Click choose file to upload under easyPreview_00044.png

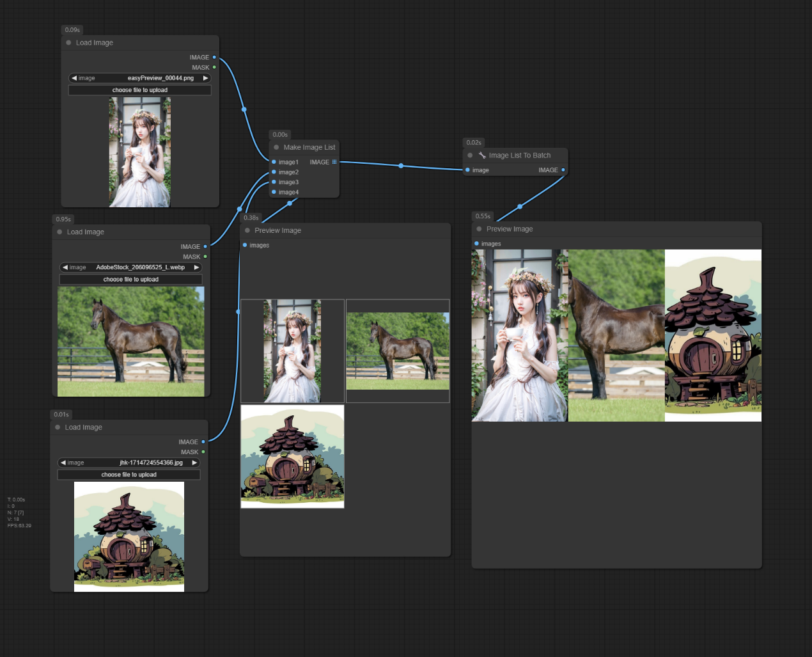140,90
